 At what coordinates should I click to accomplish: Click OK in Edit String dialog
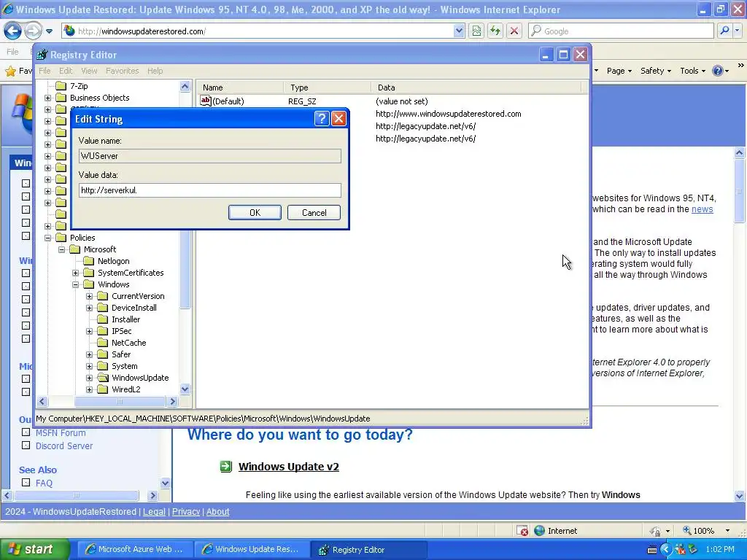click(255, 212)
